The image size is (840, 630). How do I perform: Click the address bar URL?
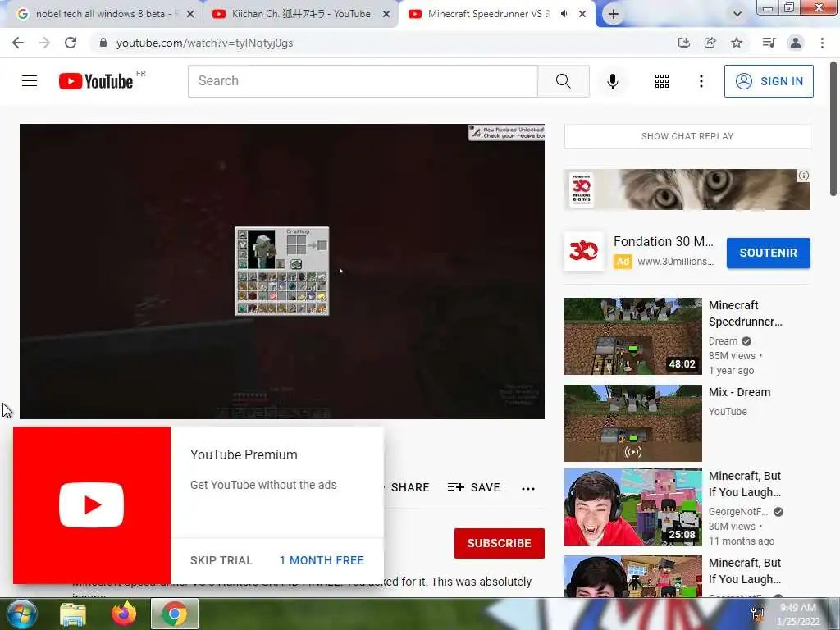(x=204, y=43)
